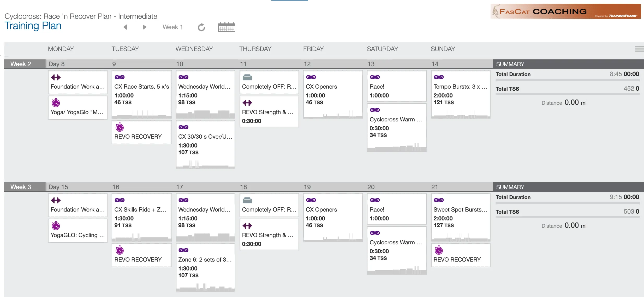This screenshot has width=644, height=297.
Task: Click stopwatch icon on Yoga/ YogaGlo workout
Action: (56, 103)
